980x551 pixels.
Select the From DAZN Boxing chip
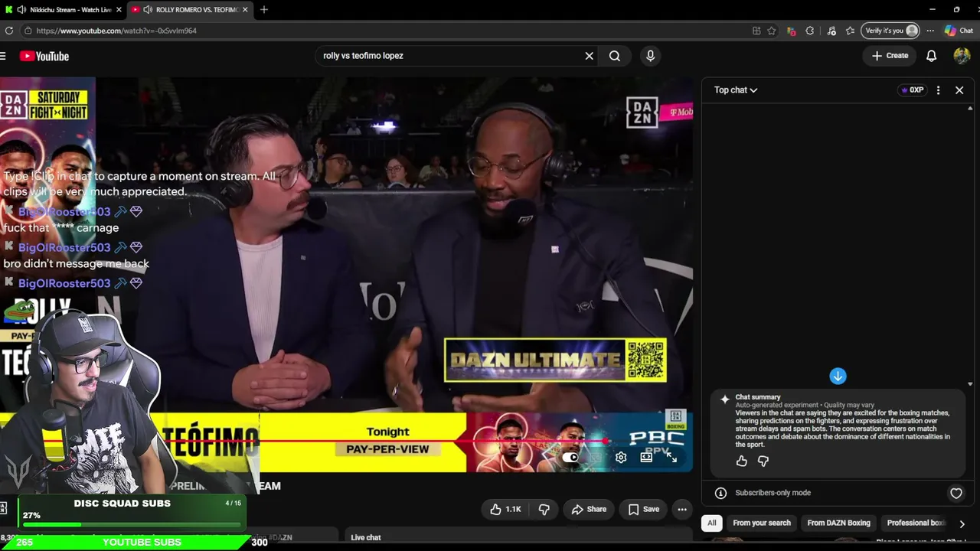point(838,523)
